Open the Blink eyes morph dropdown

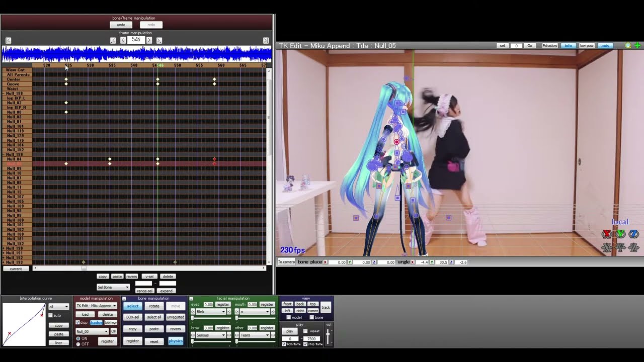coord(211,312)
